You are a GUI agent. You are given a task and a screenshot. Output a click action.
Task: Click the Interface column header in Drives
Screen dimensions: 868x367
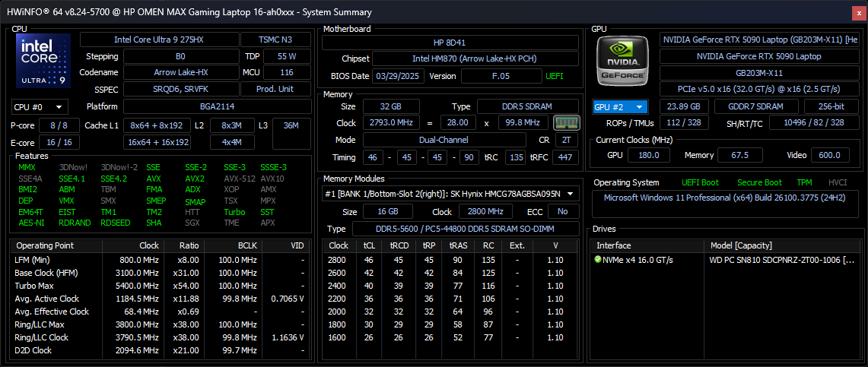(614, 245)
